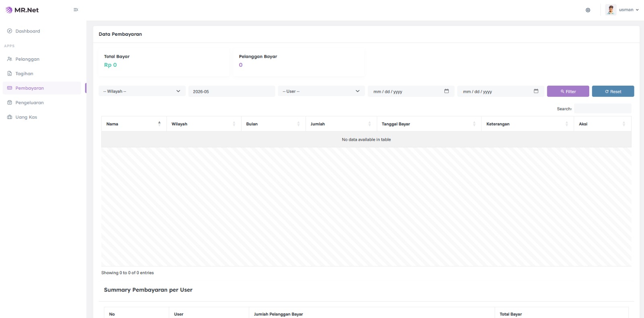This screenshot has width=644, height=318.
Task: Open settings via the gear icon
Action: pyautogui.click(x=588, y=10)
